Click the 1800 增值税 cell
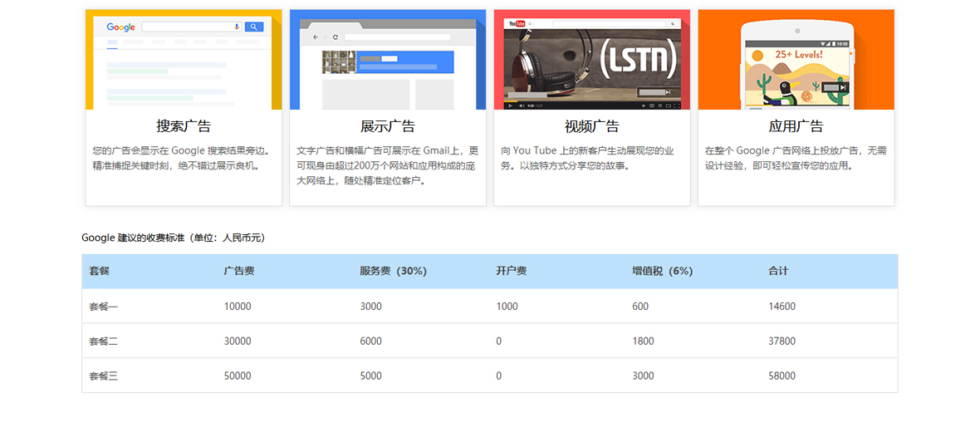Screen dimensions: 980x422 pyautogui.click(x=643, y=341)
